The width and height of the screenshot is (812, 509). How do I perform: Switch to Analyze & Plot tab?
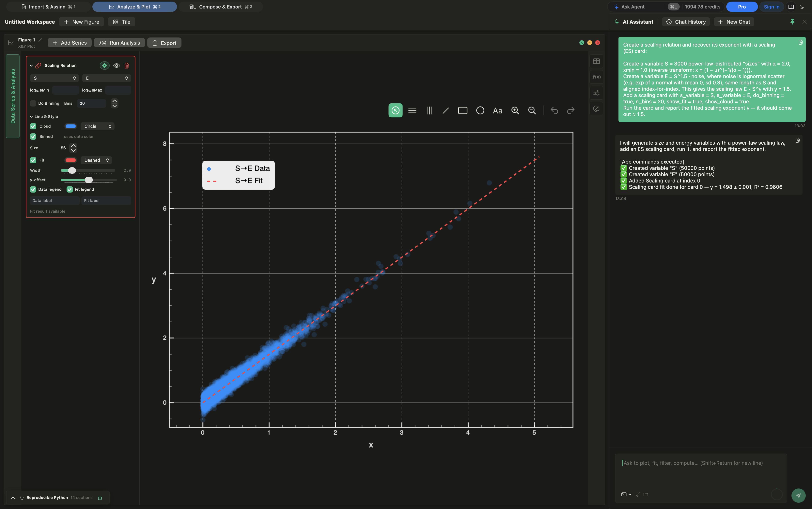[x=134, y=7]
